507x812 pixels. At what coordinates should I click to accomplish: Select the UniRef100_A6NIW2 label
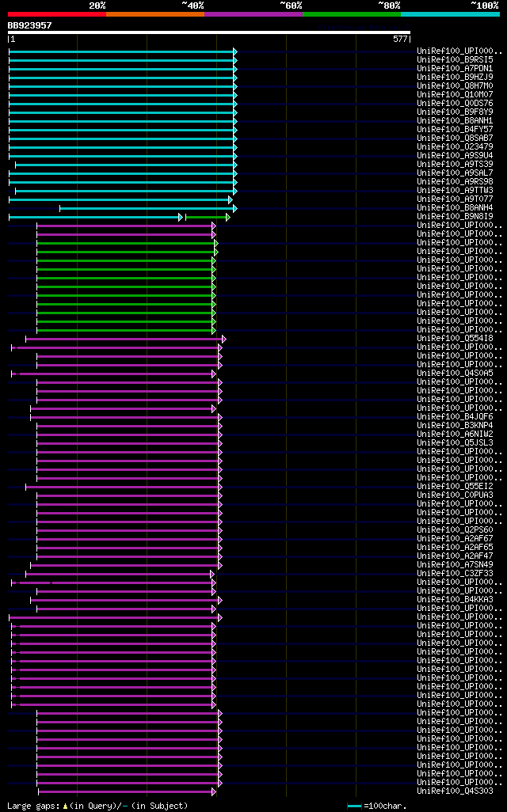(x=455, y=434)
